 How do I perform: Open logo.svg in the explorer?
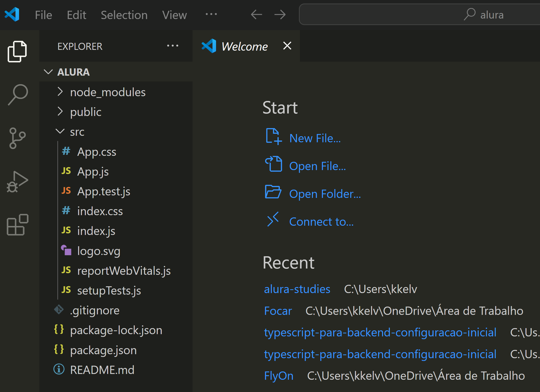[x=99, y=251]
